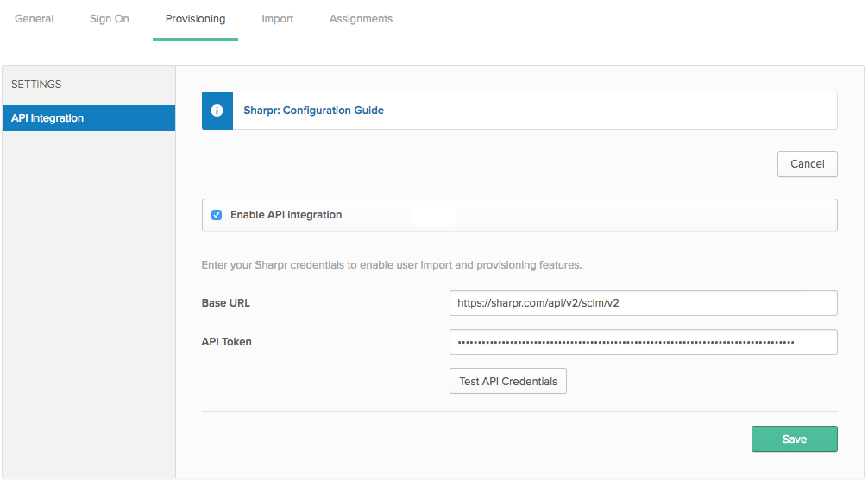
Task: Open the General tab
Action: (35, 19)
